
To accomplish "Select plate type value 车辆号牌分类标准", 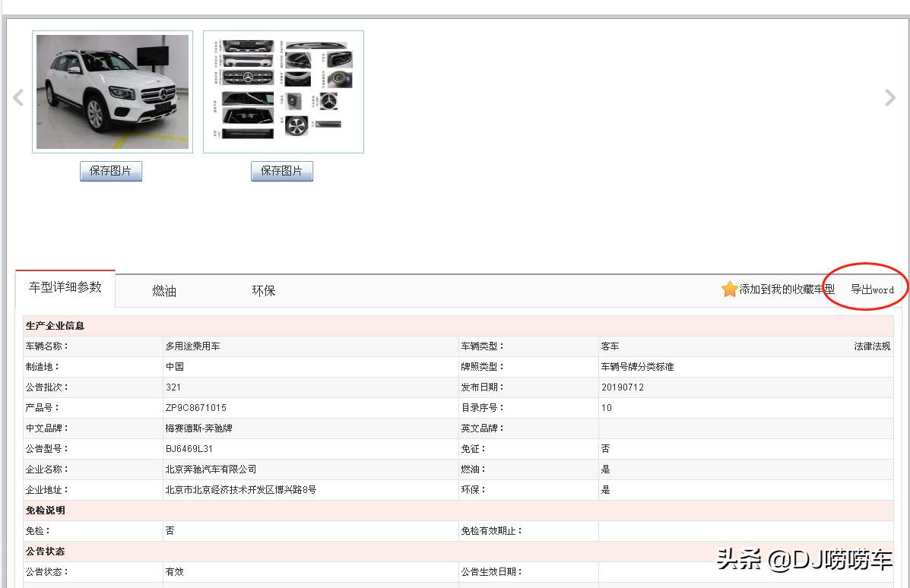I will (637, 366).
